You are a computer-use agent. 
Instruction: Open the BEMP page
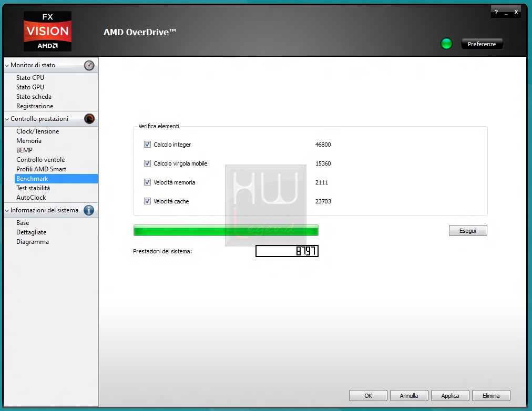pyautogui.click(x=24, y=150)
